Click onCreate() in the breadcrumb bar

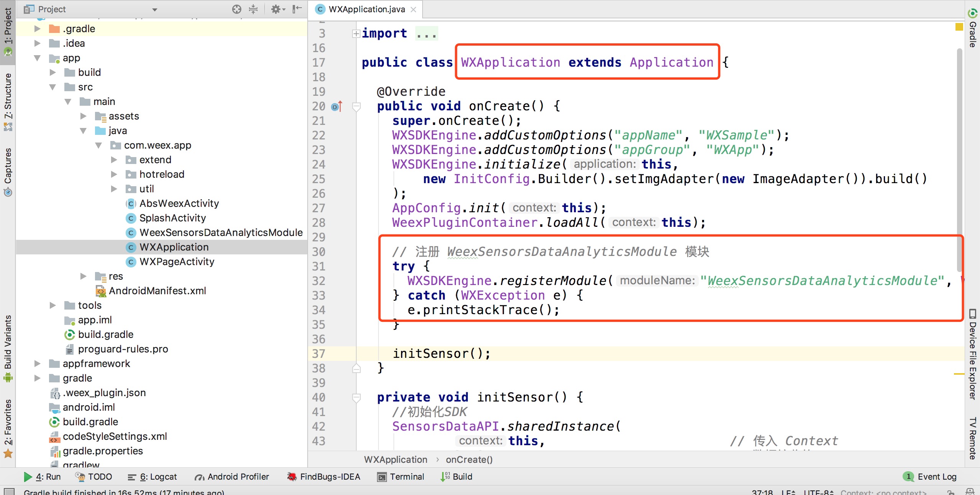[x=469, y=459]
